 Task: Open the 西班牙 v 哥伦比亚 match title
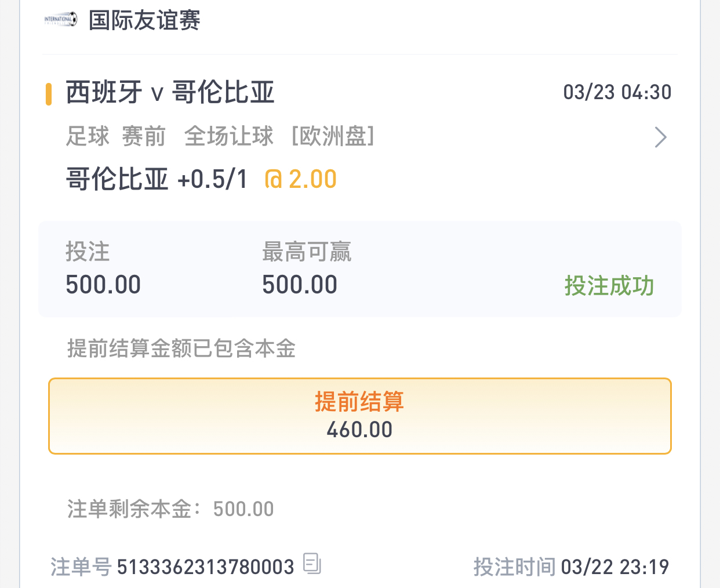point(170,92)
